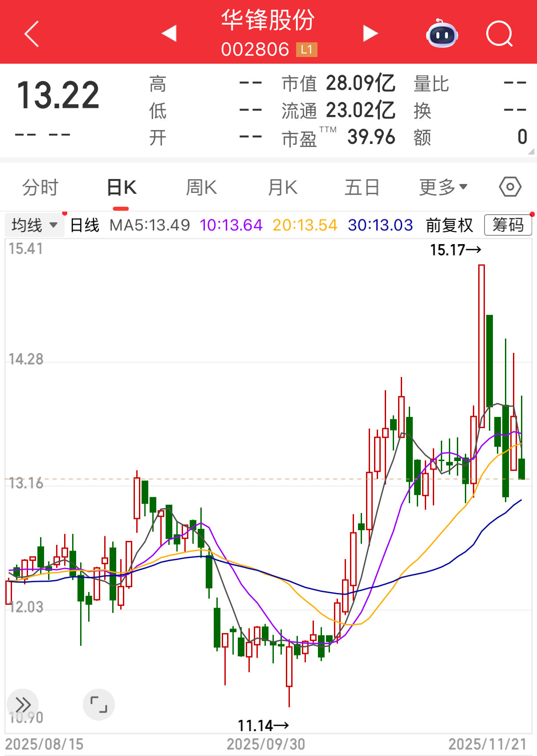
Task: Open the robot assistant icon
Action: click(442, 34)
